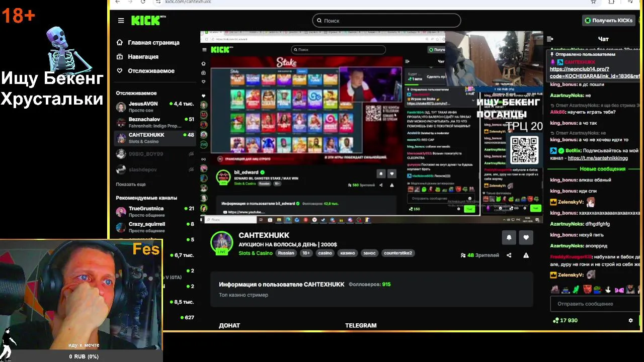Click the 48 Зрителей viewer count
The height and width of the screenshot is (362, 644).
479,255
